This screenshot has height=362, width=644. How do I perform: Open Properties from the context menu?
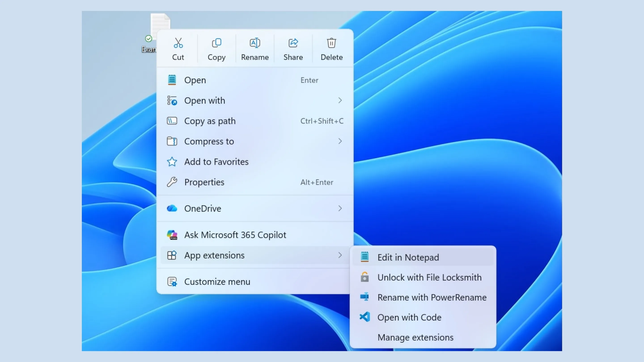tap(255, 182)
